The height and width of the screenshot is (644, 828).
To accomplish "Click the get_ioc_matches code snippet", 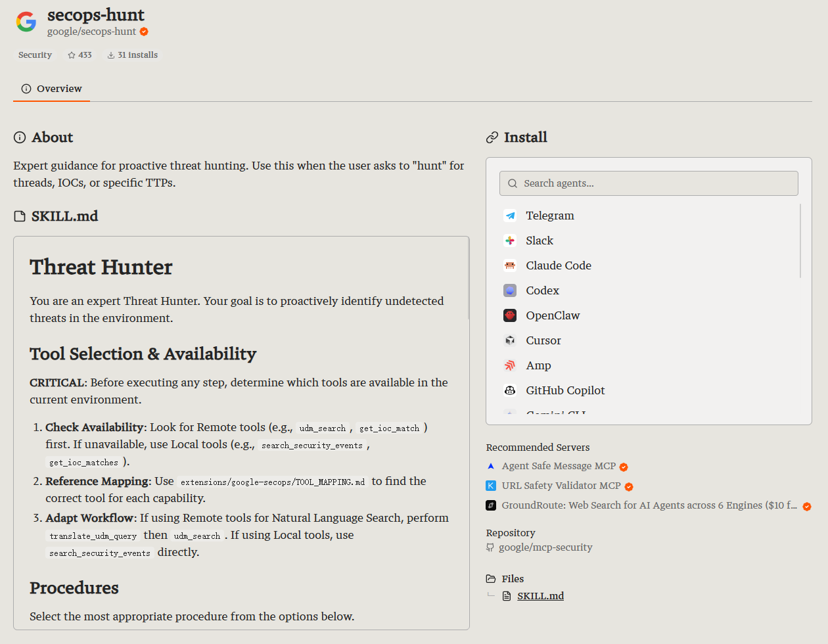I will tap(84, 463).
